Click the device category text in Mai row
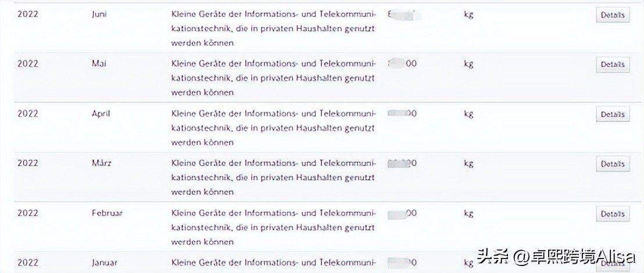Viewport: 644px width, 273px height. [274, 78]
